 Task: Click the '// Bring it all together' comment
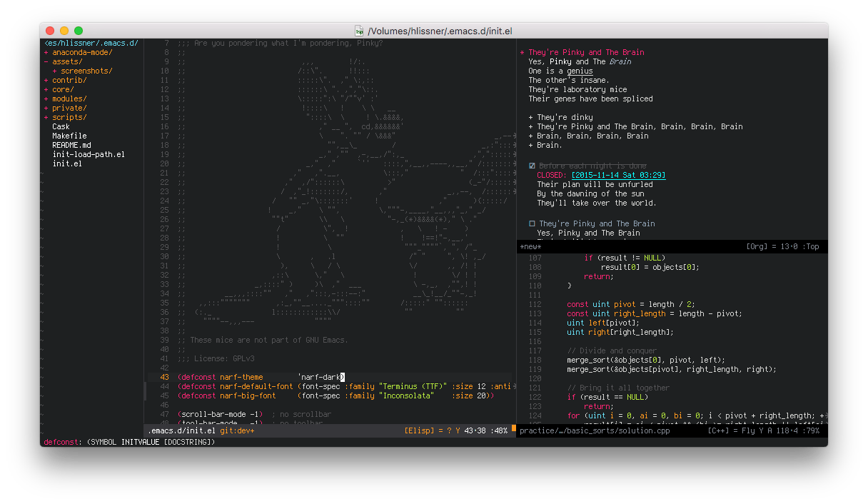click(618, 388)
